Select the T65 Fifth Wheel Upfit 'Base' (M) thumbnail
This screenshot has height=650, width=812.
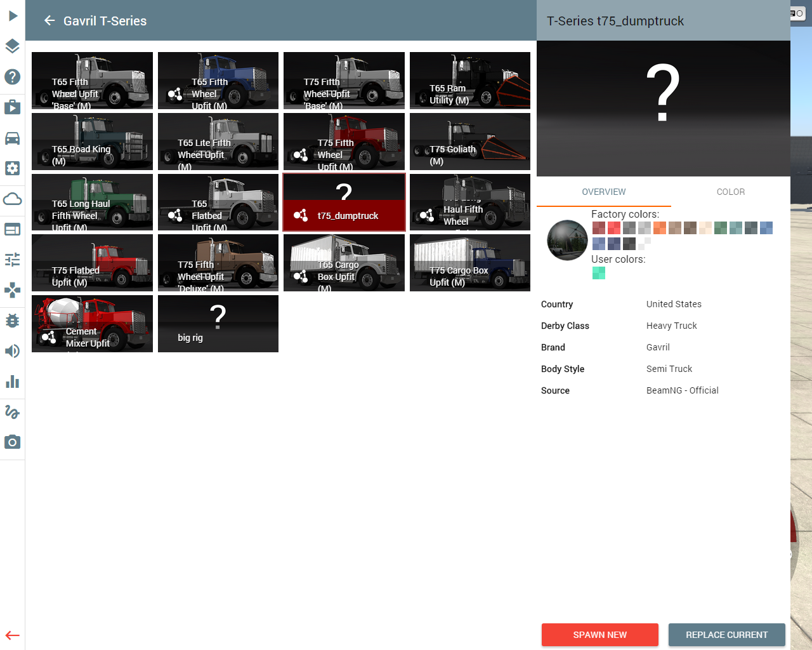coord(92,81)
